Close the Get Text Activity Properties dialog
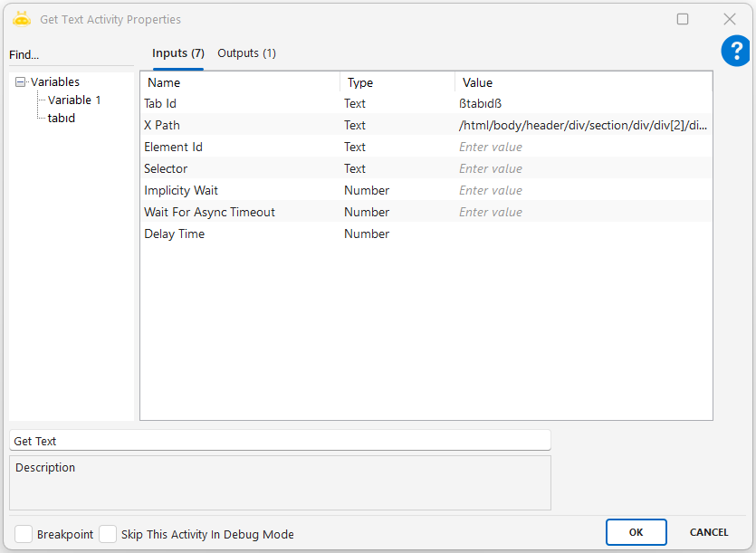The height and width of the screenshot is (553, 756). click(729, 19)
